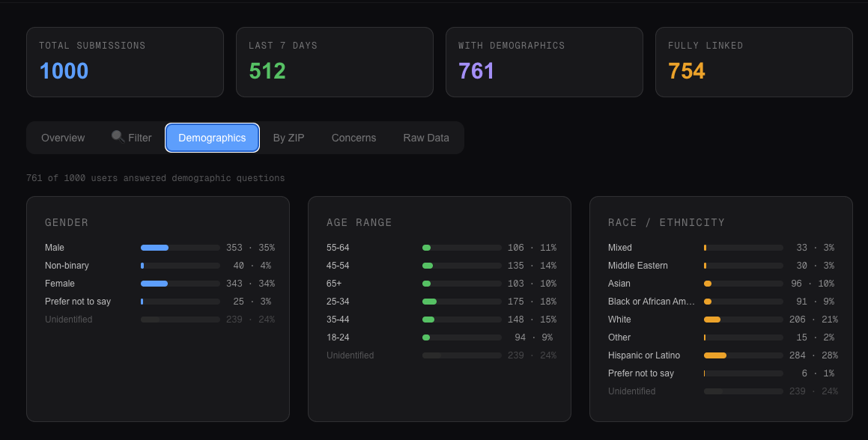Select the Mixed ethnicity row label

(x=620, y=248)
